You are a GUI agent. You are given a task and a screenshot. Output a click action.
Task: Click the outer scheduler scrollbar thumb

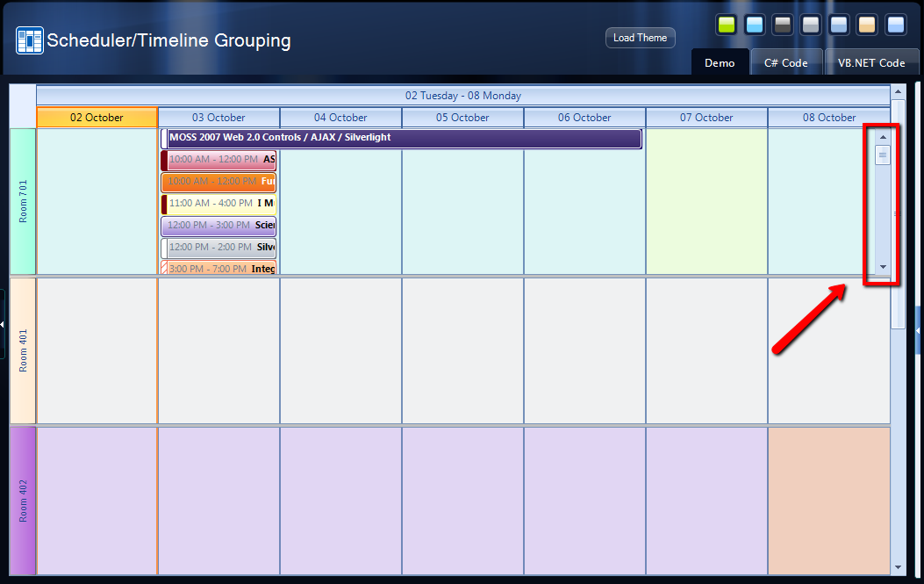898,214
